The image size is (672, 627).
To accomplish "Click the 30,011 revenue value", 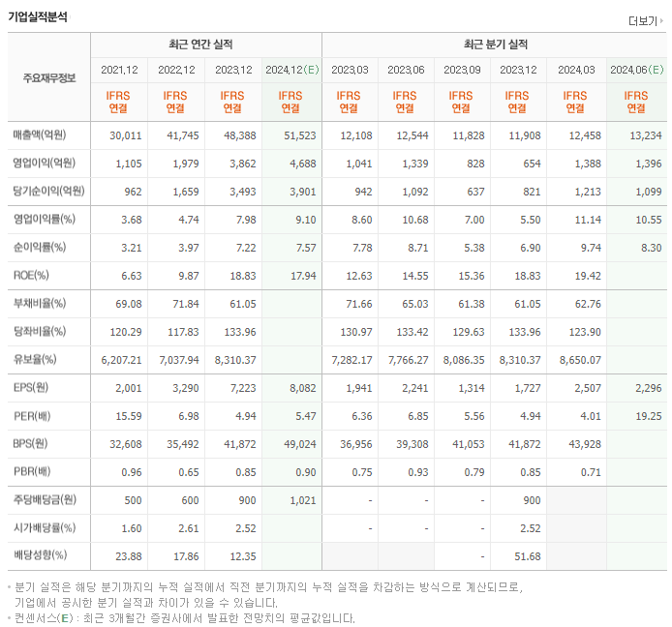I will click(126, 135).
